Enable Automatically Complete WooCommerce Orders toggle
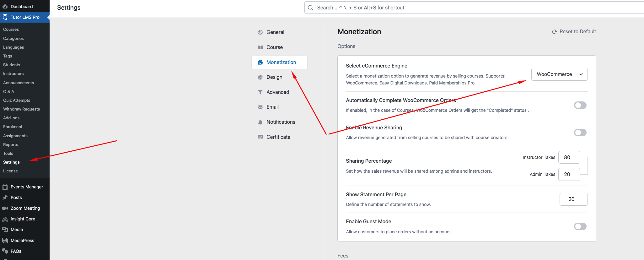This screenshot has width=644, height=260. [x=580, y=105]
